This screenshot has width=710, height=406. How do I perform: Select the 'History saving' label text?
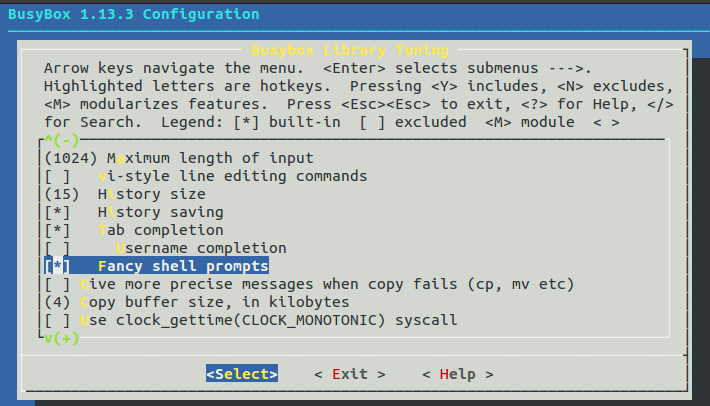tap(161, 212)
